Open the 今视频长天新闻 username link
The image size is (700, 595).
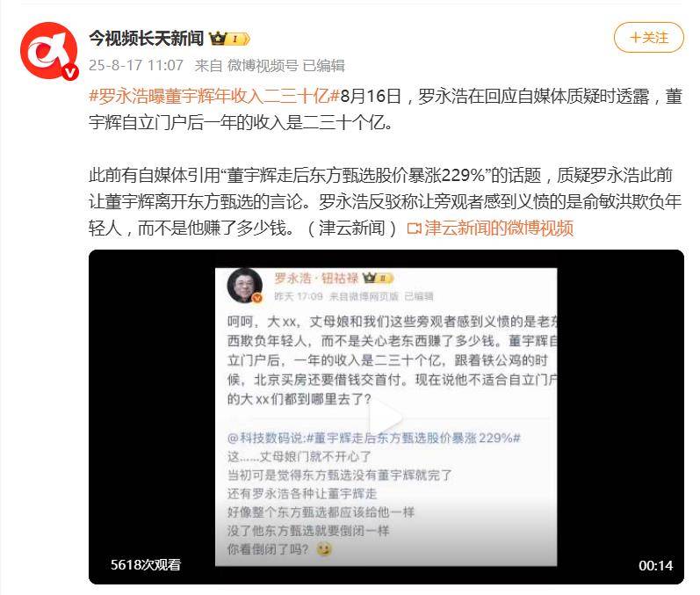tap(146, 39)
